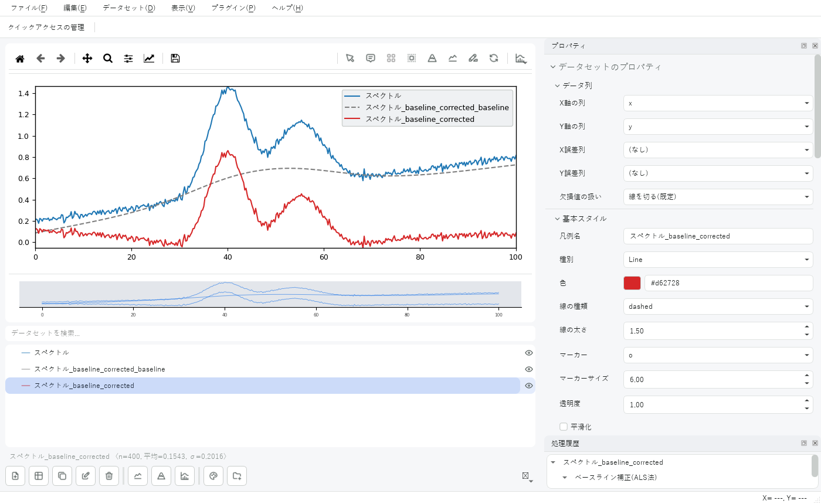
Task: Hide スペクトル_baseline_corrected_baseline via eye icon
Action: (529, 369)
